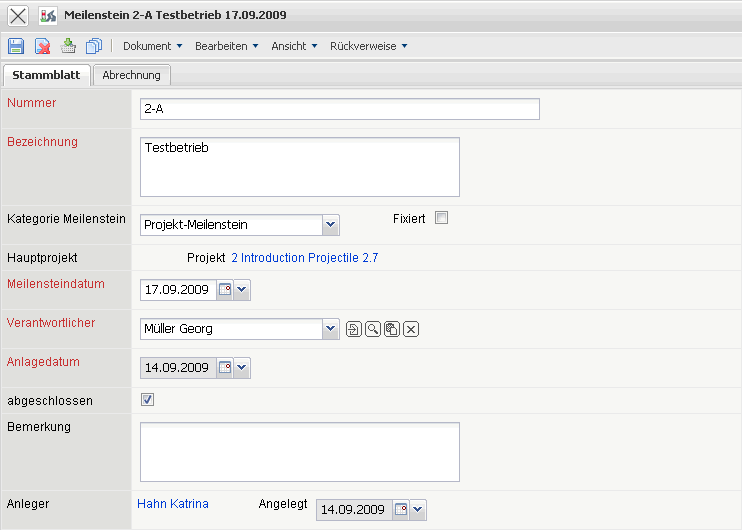Click the delete document icon with red X
The height and width of the screenshot is (530, 742).
[x=43, y=46]
